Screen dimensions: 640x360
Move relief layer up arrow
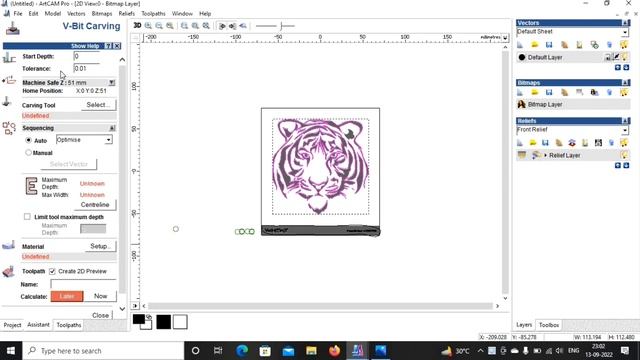618,165
